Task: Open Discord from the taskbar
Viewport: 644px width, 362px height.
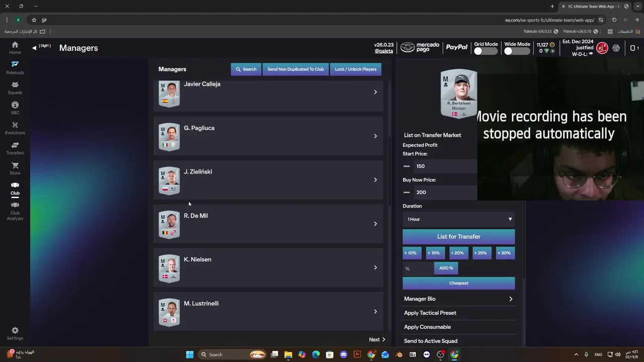Action: coord(344,354)
